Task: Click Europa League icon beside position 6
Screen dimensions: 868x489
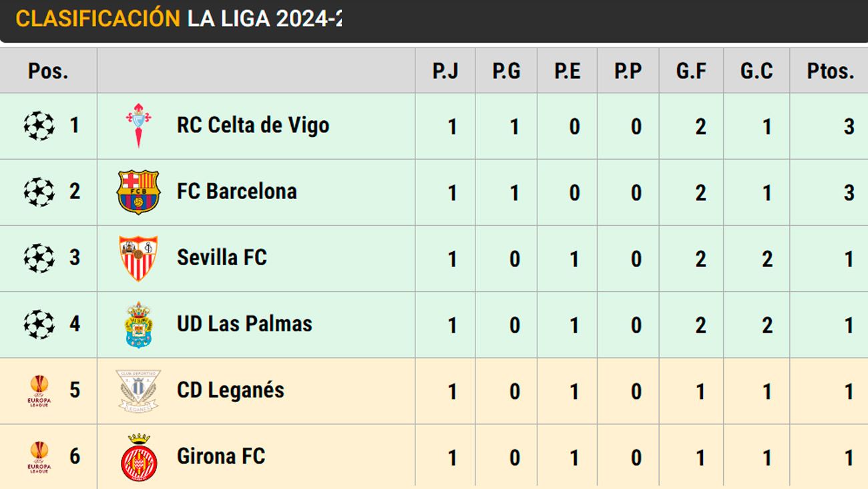Action: [x=39, y=458]
